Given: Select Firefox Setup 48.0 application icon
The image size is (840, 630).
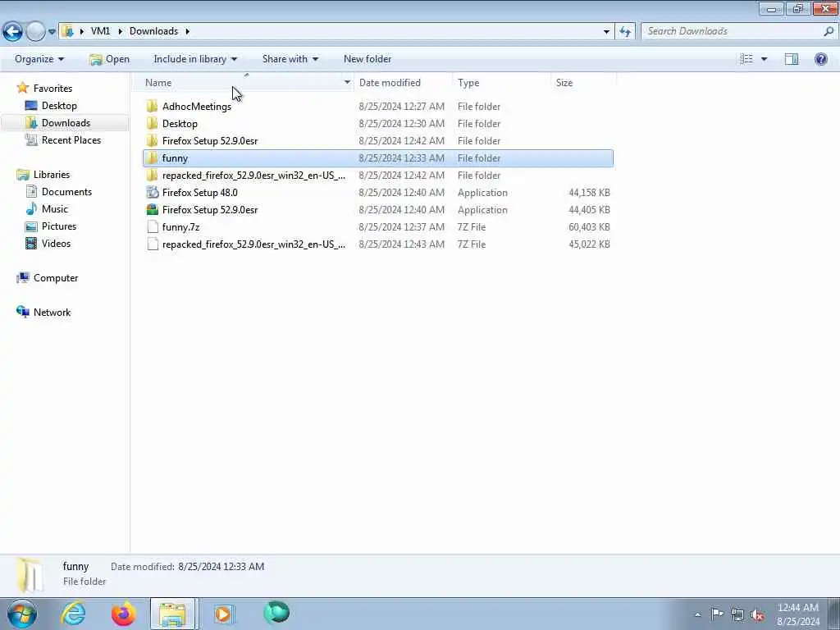Looking at the screenshot, I should tap(152, 192).
